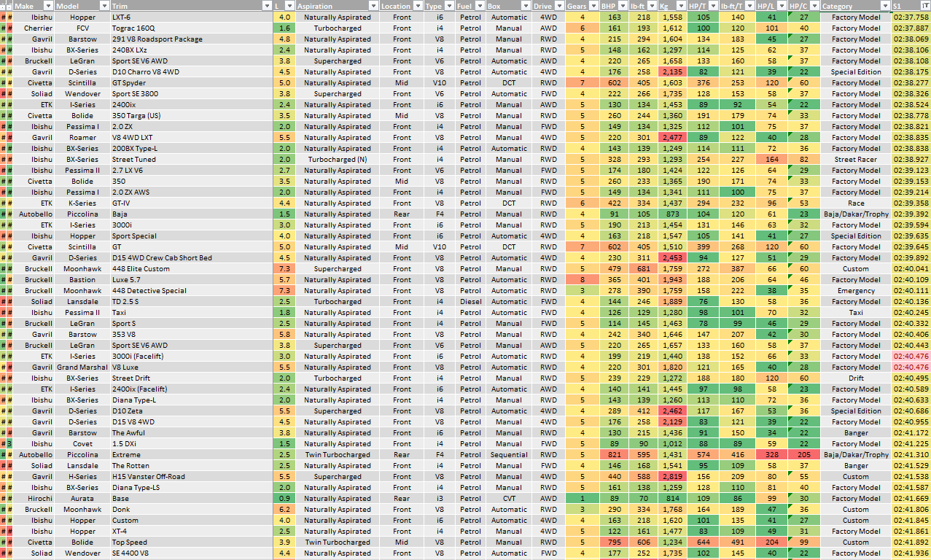Select the V8 4WD LXT trim cell
Viewport: 931px width, 560px height.
click(192, 137)
